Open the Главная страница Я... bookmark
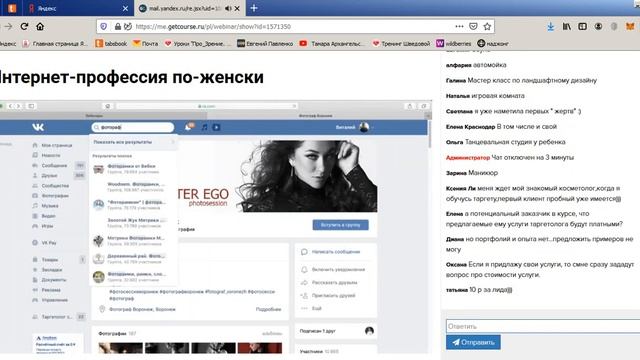Image resolution: width=640 pixels, height=360 pixels. 55,43
